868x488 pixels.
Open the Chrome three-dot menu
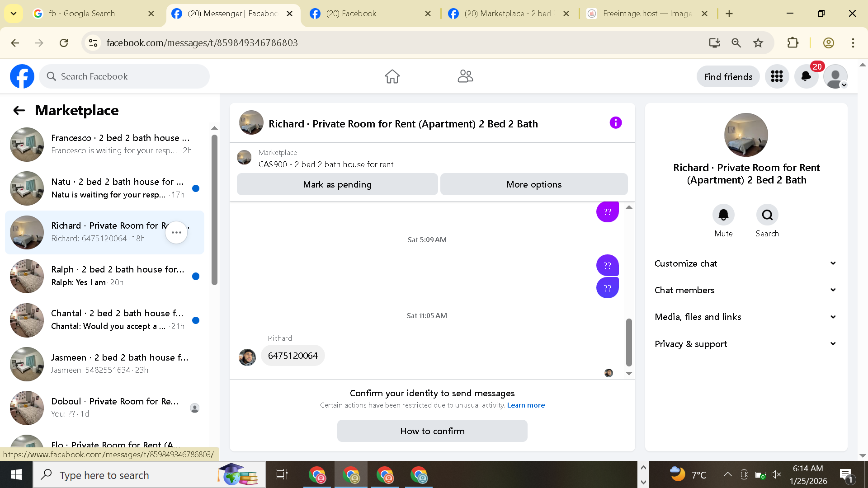click(x=853, y=43)
